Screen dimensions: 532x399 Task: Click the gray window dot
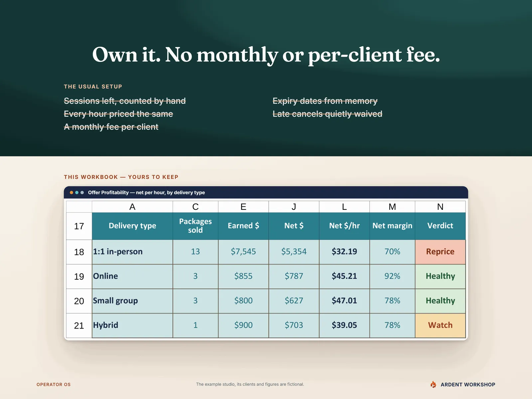[x=82, y=193]
